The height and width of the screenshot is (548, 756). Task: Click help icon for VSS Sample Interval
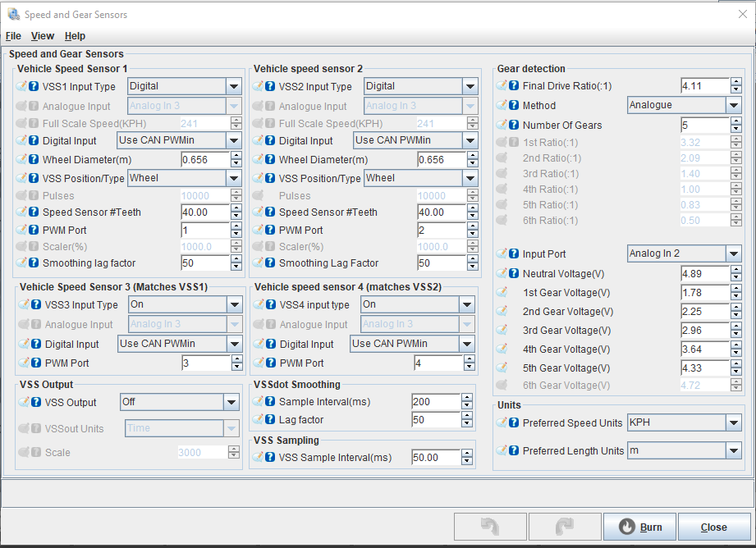pos(270,458)
